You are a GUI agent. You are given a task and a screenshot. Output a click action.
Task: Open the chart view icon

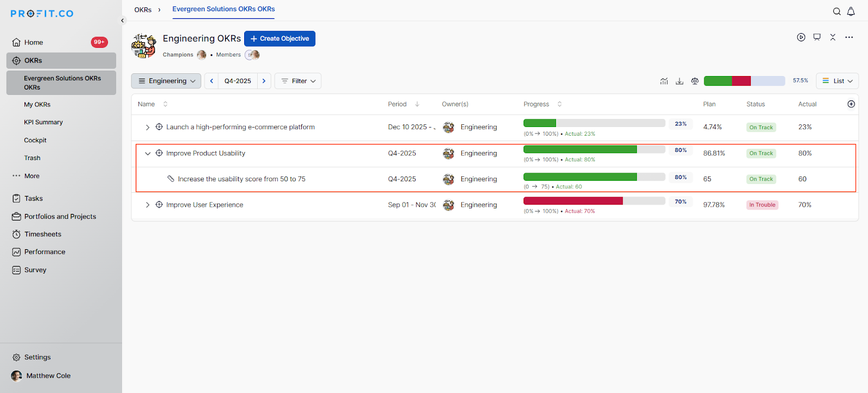click(664, 81)
